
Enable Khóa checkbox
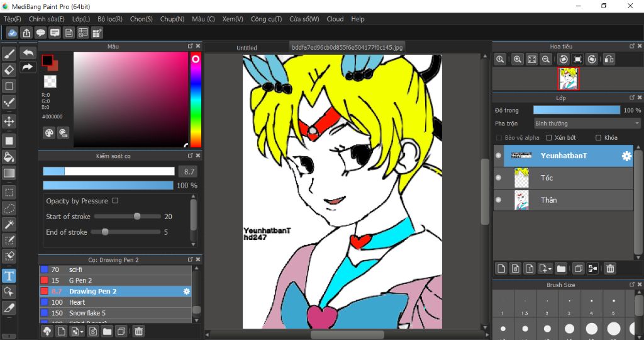click(599, 137)
